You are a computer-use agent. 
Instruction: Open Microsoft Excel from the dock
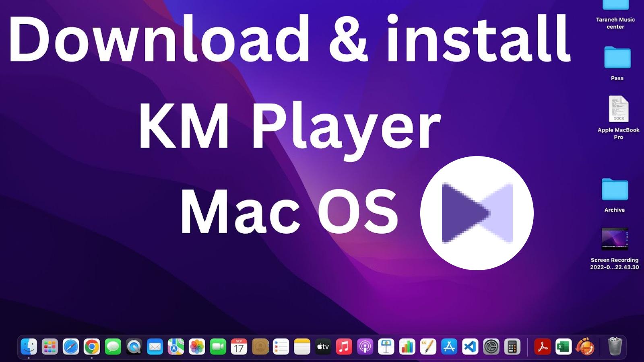click(563, 347)
